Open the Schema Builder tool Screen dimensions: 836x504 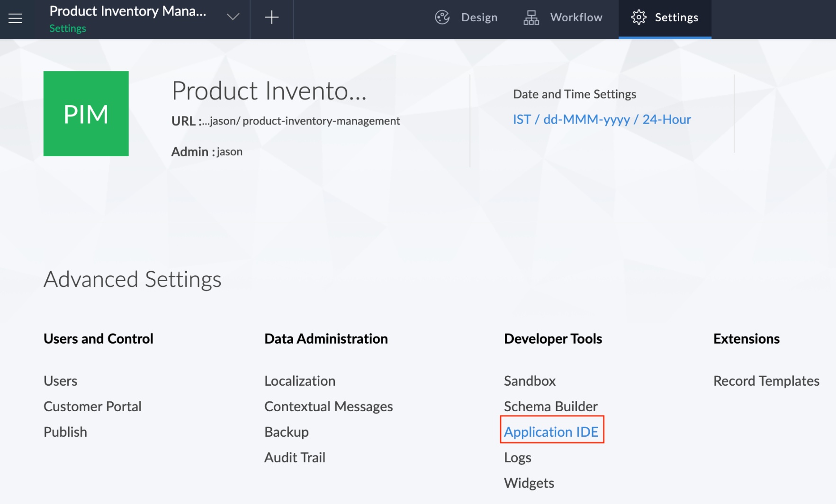(x=551, y=406)
